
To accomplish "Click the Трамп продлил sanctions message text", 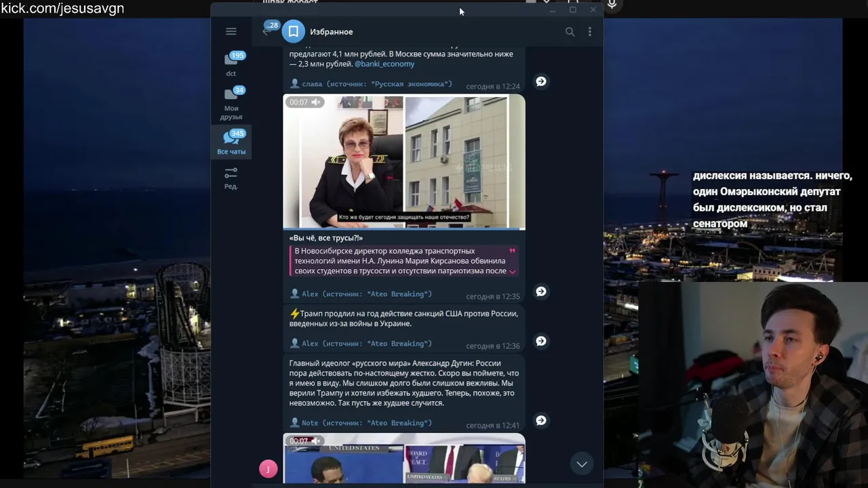I will (403, 319).
